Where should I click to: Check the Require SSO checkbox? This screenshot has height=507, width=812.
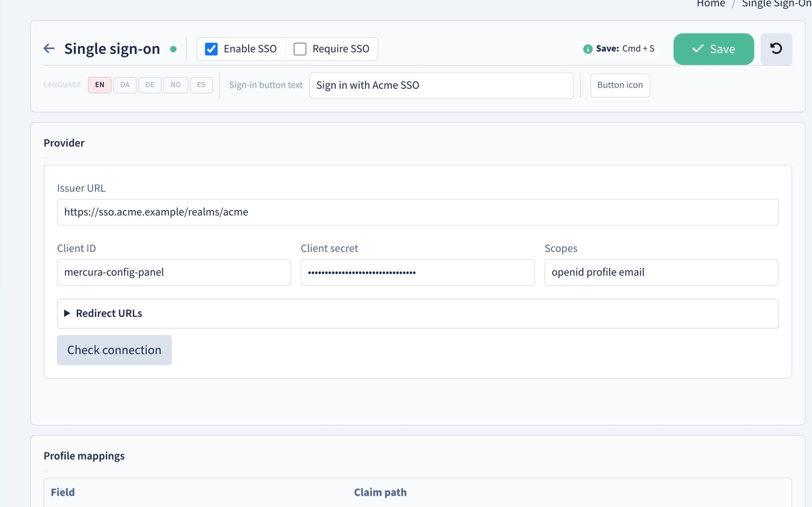[300, 49]
